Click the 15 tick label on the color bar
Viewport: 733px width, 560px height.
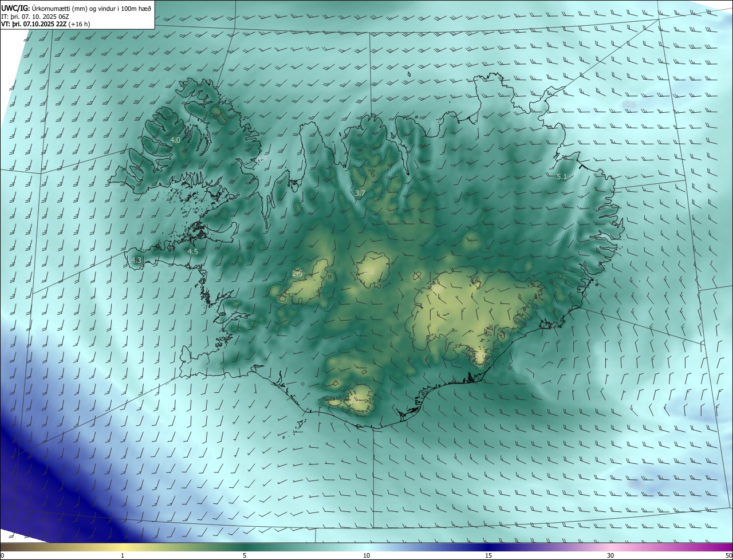coord(488,555)
